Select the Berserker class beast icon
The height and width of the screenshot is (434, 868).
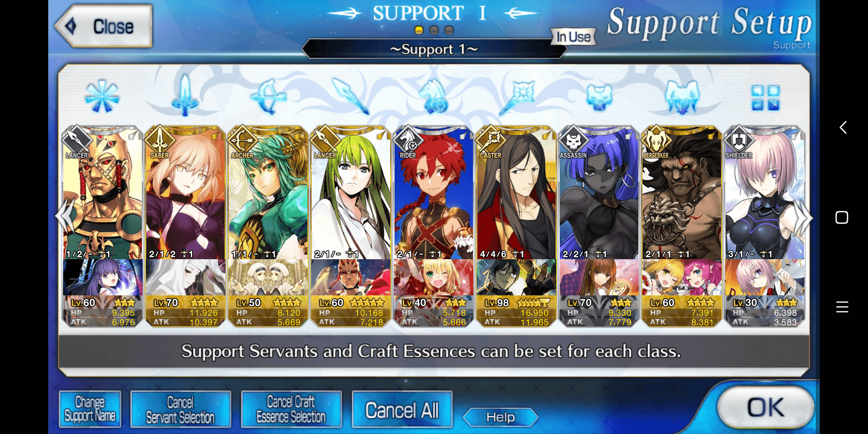click(x=682, y=97)
